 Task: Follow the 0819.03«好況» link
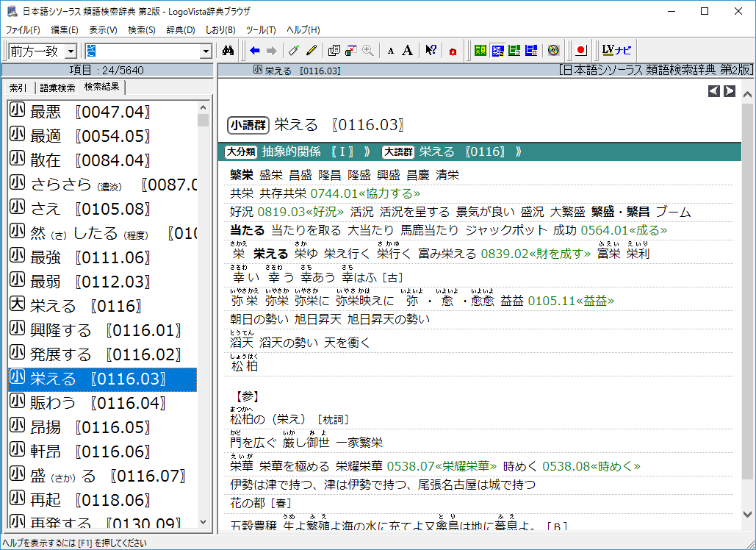300,212
